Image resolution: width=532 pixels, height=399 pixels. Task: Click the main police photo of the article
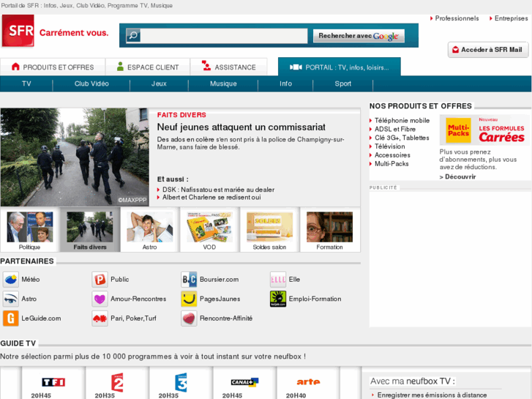(75, 157)
